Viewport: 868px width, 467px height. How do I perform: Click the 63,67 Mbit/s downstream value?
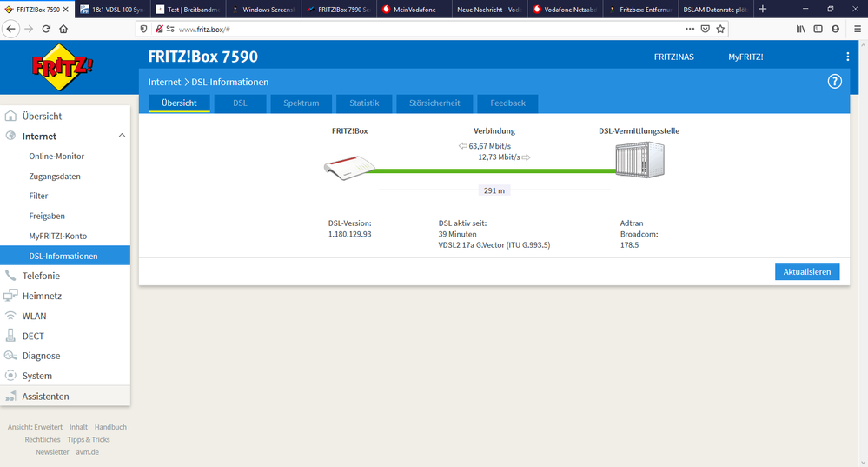pos(490,146)
